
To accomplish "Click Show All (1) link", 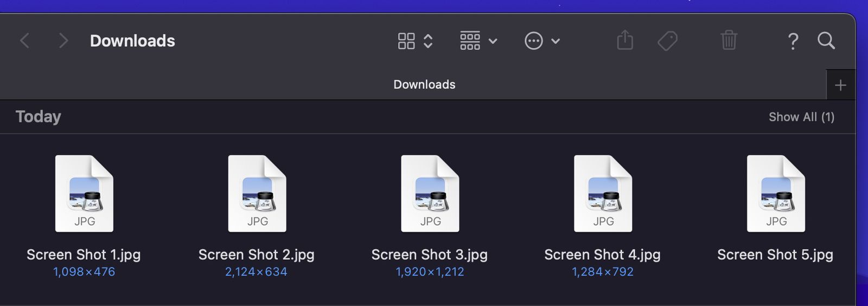I will [x=801, y=117].
